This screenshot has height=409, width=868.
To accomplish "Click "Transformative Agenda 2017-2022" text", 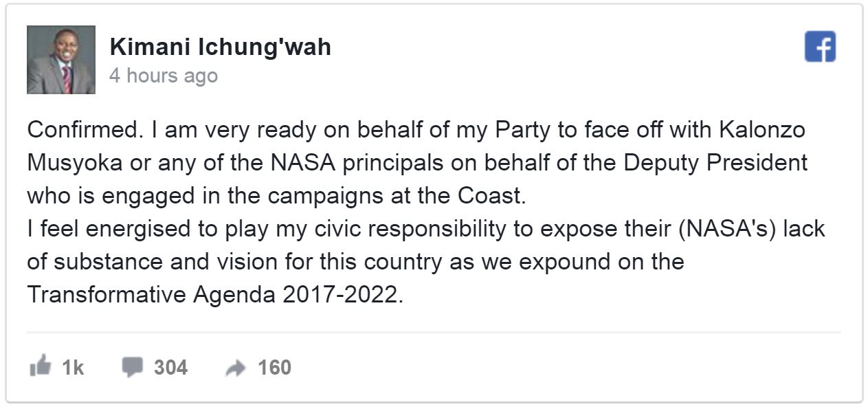I will pos(212,295).
